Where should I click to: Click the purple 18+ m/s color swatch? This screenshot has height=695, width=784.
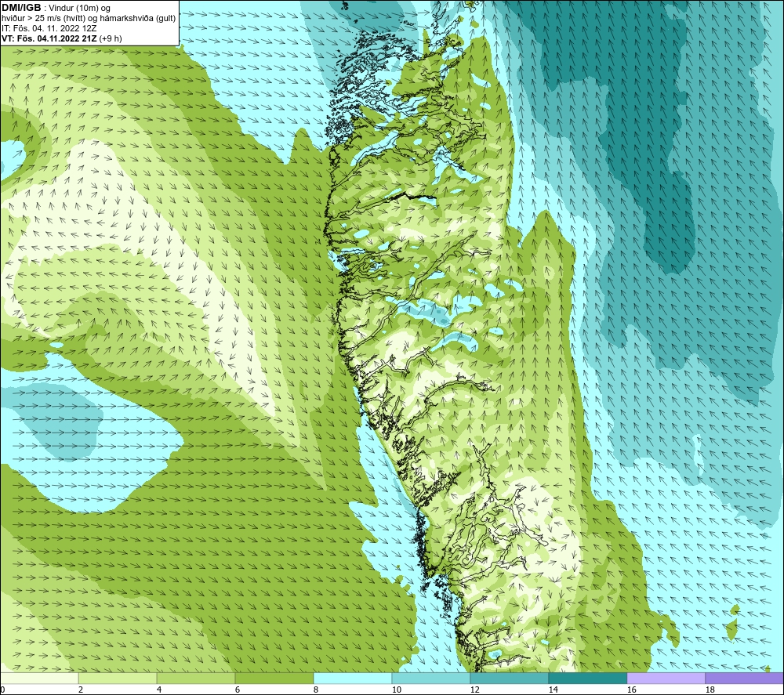coord(744,678)
